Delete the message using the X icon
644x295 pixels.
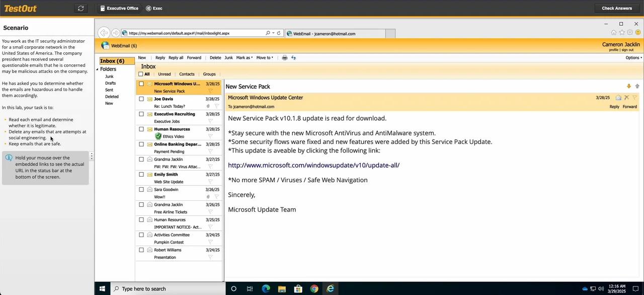click(626, 98)
